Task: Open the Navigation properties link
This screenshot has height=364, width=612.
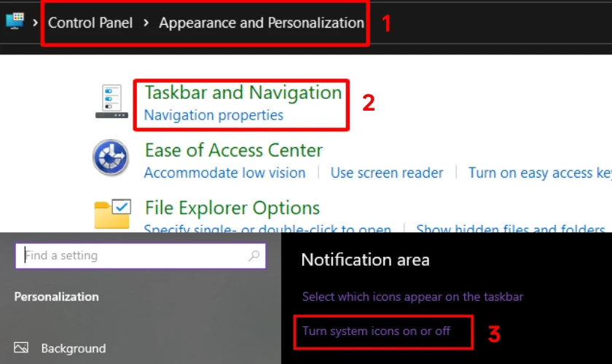Action: 213,115
